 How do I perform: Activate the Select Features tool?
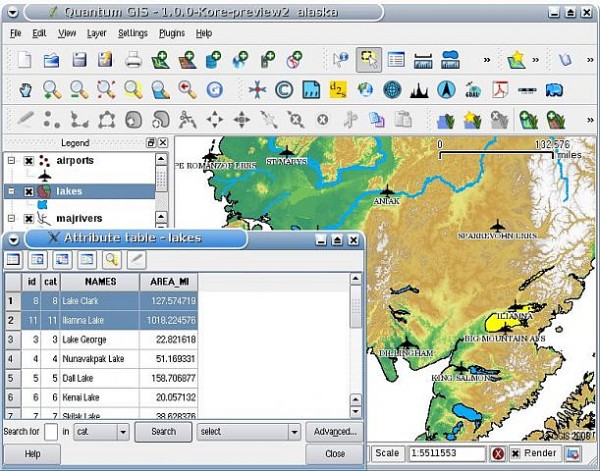pos(369,60)
